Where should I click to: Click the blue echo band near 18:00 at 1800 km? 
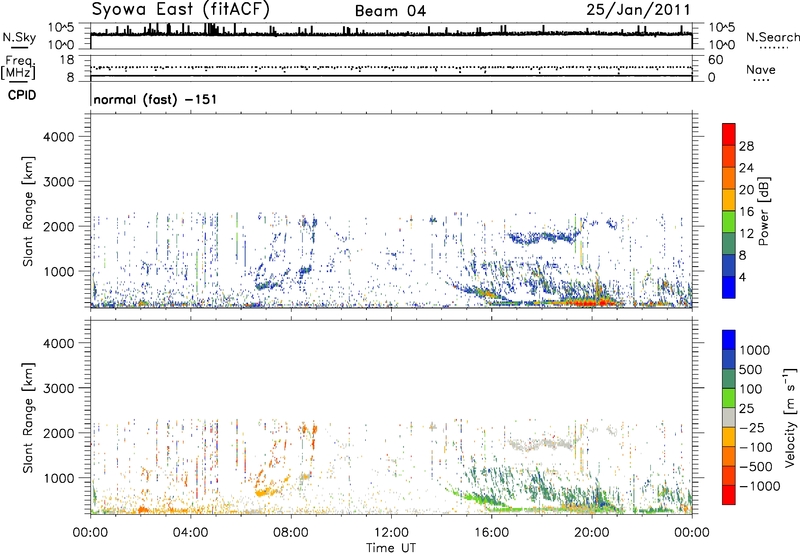point(542,237)
